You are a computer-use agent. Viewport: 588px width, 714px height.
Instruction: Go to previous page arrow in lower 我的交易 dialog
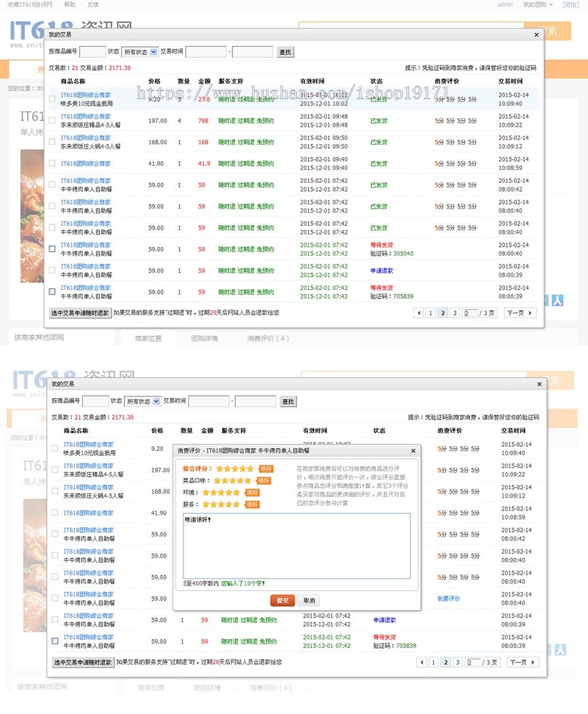pyautogui.click(x=421, y=662)
